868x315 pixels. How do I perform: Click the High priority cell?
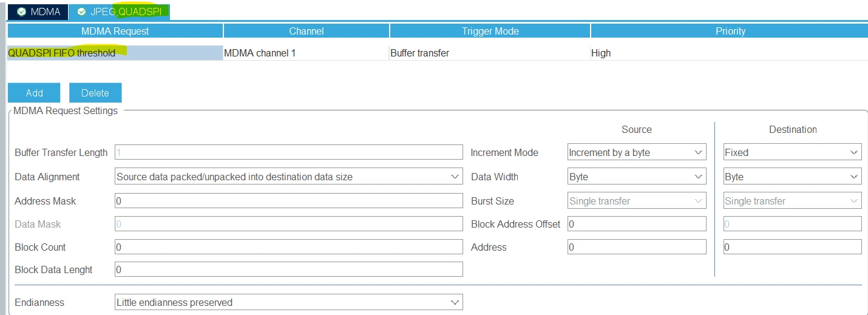730,53
